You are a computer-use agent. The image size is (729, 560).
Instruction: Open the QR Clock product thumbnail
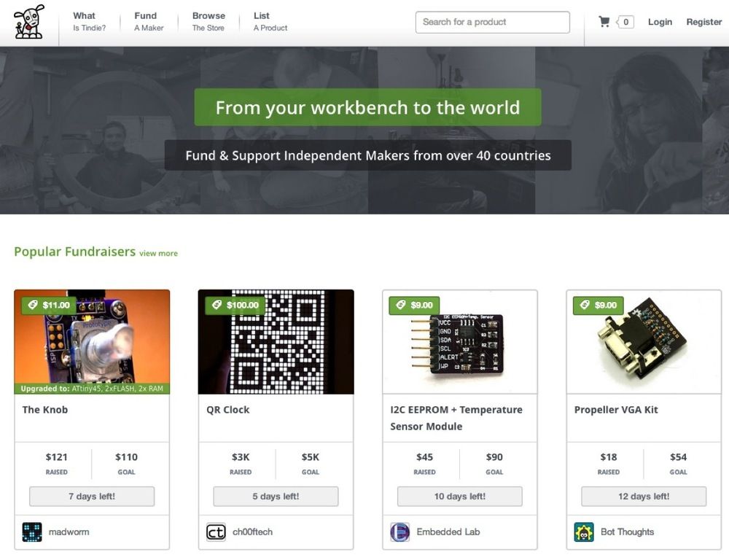(x=276, y=342)
